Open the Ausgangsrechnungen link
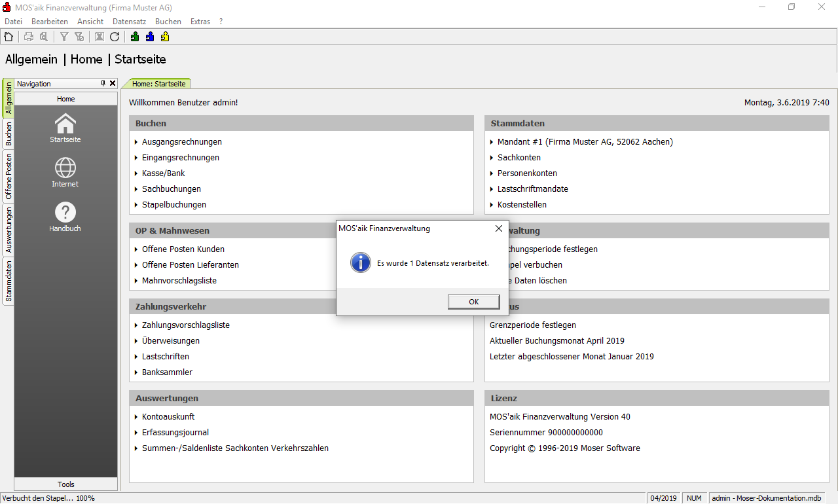Image resolution: width=838 pixels, height=504 pixels. pos(182,142)
